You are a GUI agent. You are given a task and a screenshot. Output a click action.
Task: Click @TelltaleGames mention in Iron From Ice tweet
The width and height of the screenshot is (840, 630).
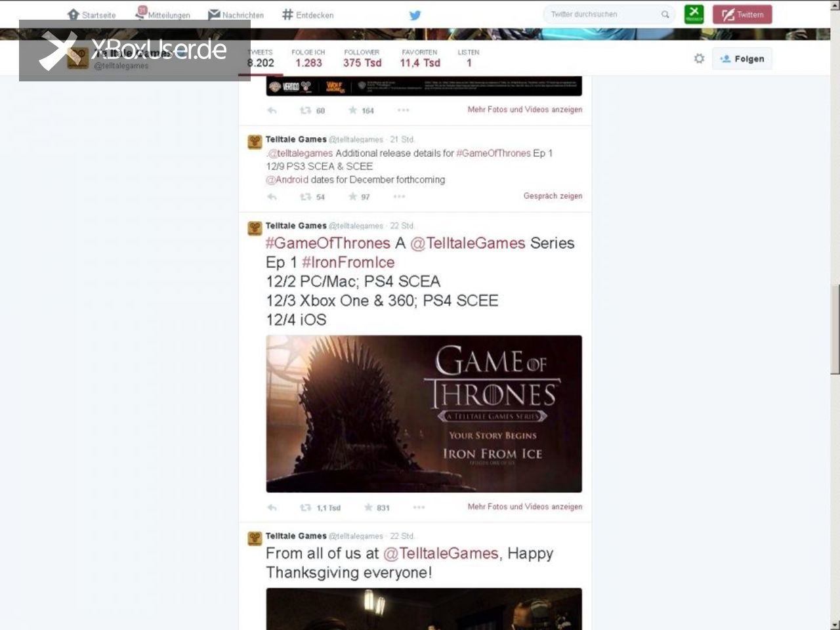click(468, 243)
